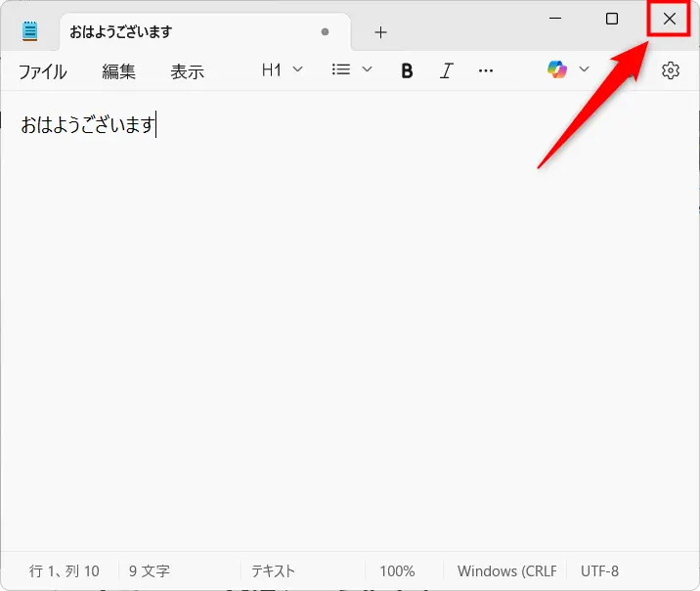Click the 100% zoom level indicator
This screenshot has height=591, width=700.
(x=397, y=571)
